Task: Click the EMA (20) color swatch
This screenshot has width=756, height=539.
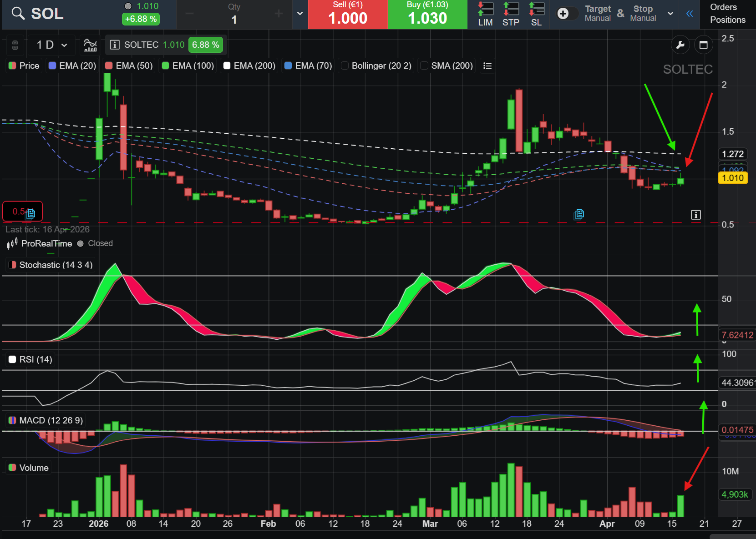Action: coord(52,65)
